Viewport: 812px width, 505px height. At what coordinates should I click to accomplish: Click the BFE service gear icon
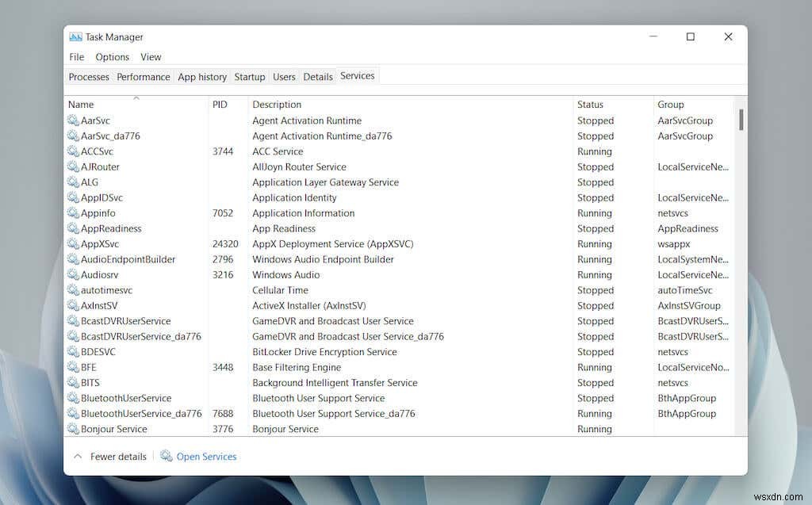(71, 367)
